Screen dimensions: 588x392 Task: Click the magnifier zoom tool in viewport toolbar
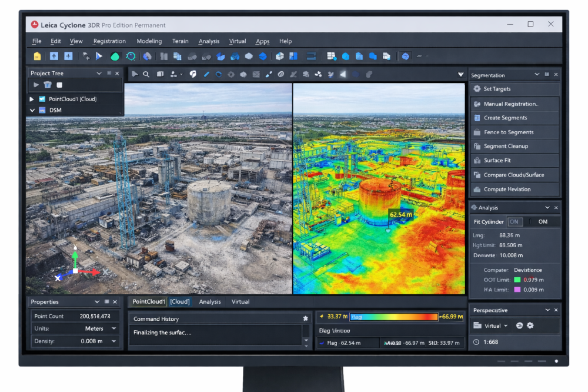pyautogui.click(x=146, y=74)
